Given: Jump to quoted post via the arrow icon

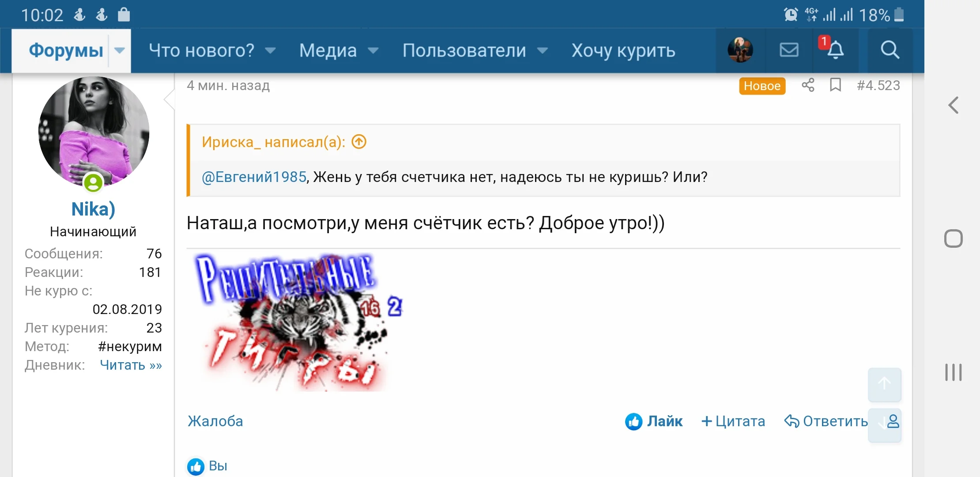Looking at the screenshot, I should pyautogui.click(x=358, y=142).
